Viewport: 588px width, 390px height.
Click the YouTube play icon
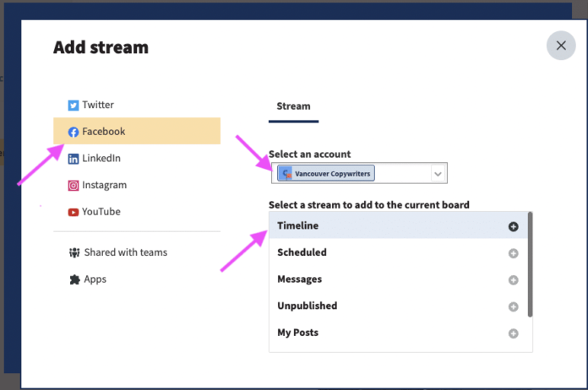73,212
